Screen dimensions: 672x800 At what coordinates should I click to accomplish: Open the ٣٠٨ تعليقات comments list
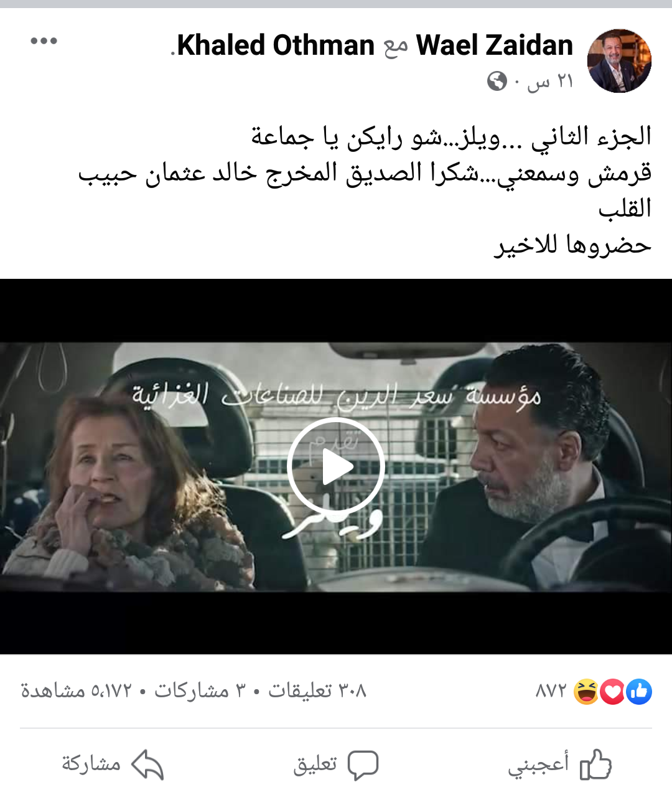tap(317, 691)
